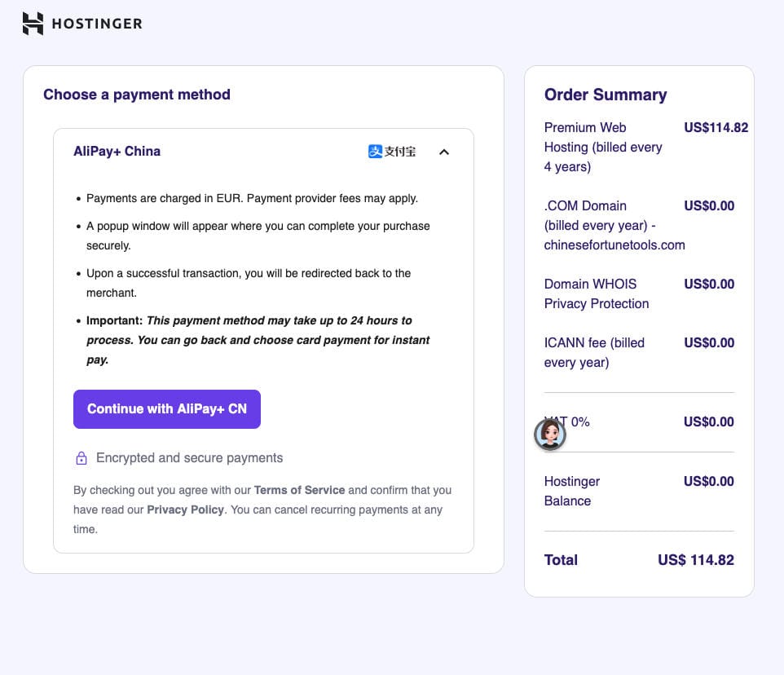Click the US$0.00 Hostinger Balance amount
784x675 pixels.
(709, 482)
